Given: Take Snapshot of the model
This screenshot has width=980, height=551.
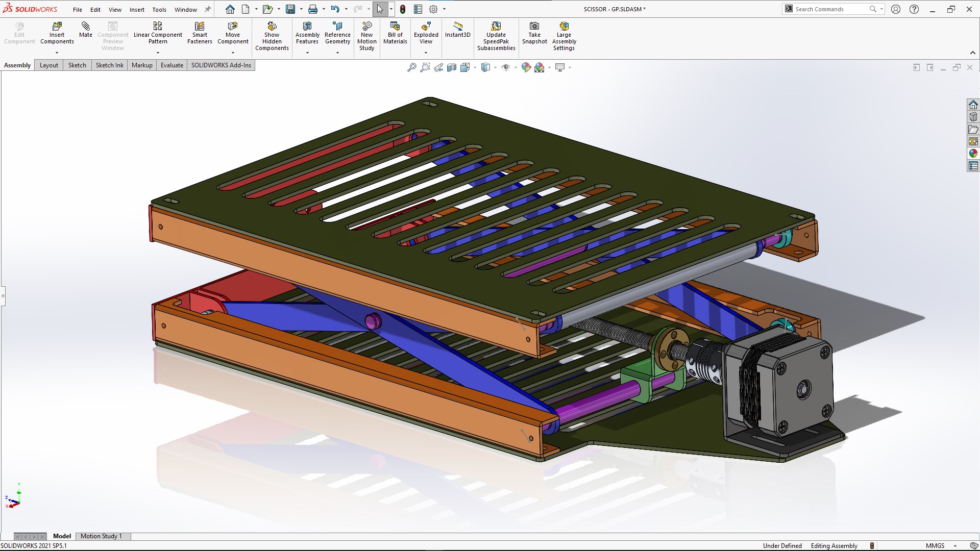Looking at the screenshot, I should pyautogui.click(x=534, y=33).
